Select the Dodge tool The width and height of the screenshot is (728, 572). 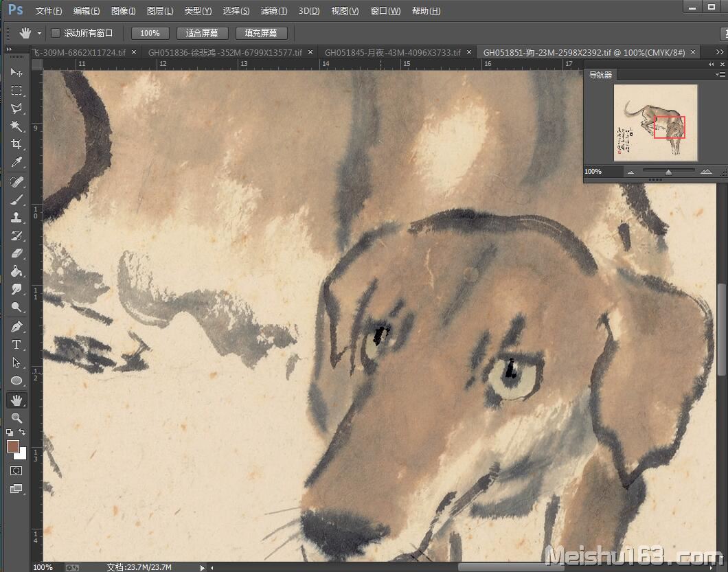16,307
